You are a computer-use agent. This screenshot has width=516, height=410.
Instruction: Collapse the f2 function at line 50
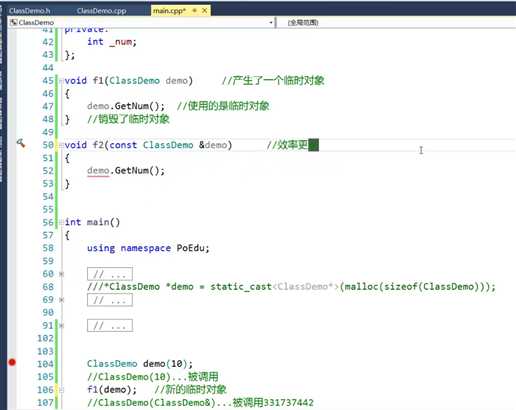click(x=61, y=145)
